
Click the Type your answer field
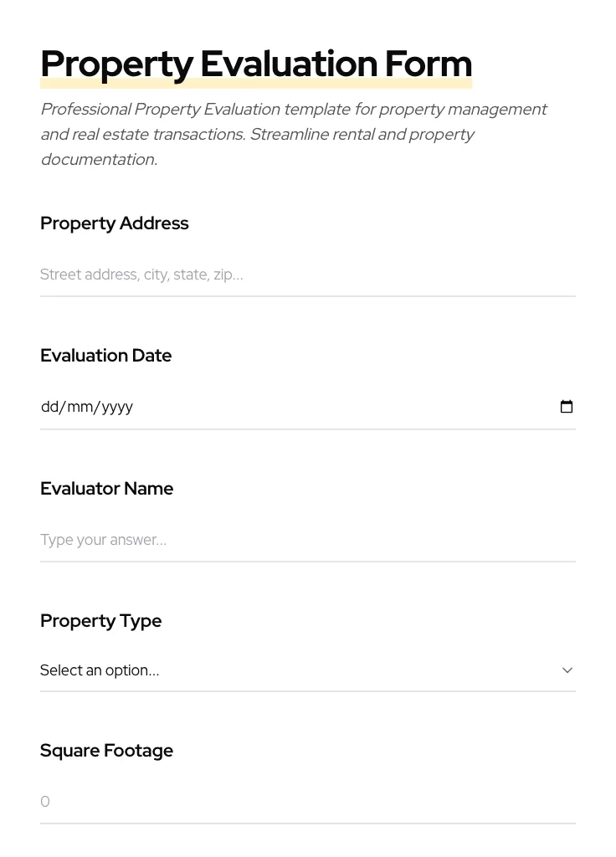coord(103,540)
